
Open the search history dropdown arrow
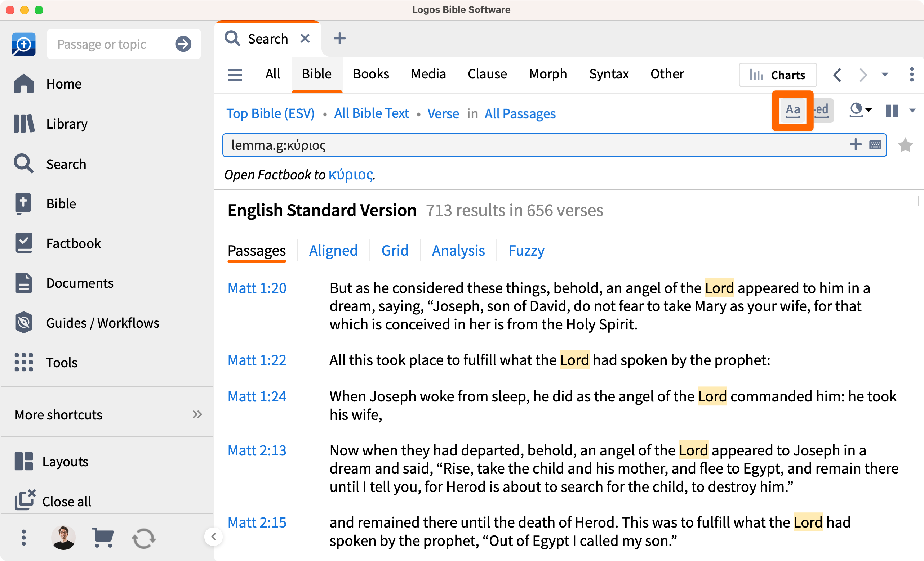[x=885, y=75]
